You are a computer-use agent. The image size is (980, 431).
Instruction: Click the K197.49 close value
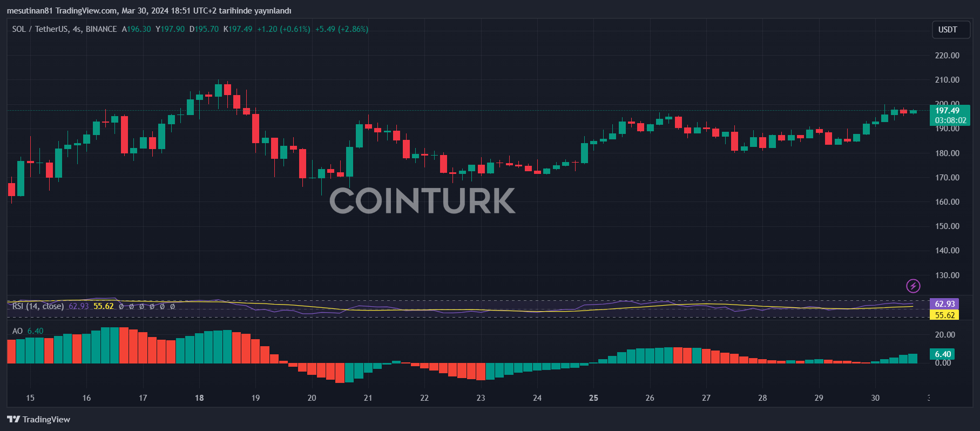tap(238, 29)
